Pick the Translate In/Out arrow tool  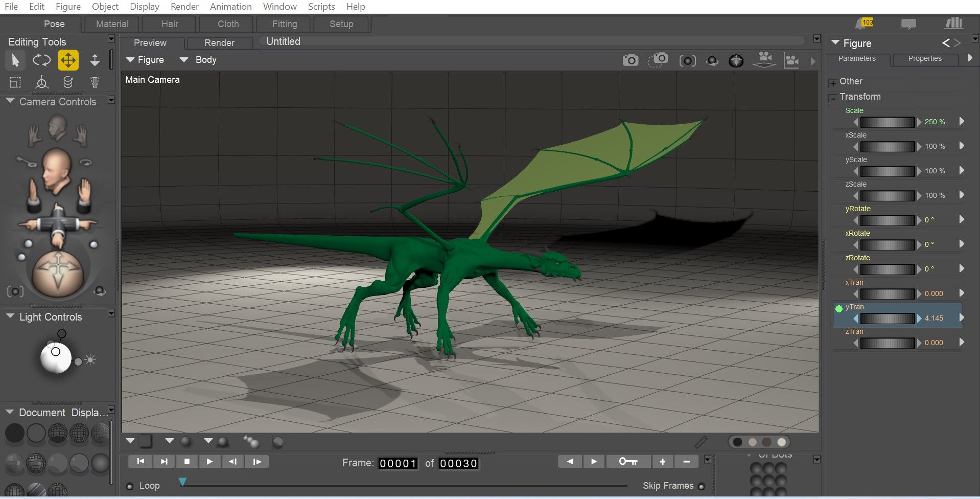pyautogui.click(x=95, y=60)
